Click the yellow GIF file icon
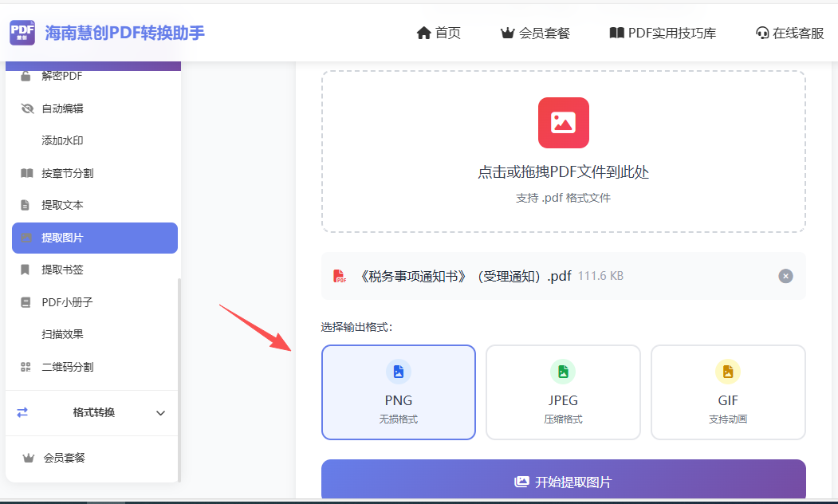 pyautogui.click(x=728, y=372)
